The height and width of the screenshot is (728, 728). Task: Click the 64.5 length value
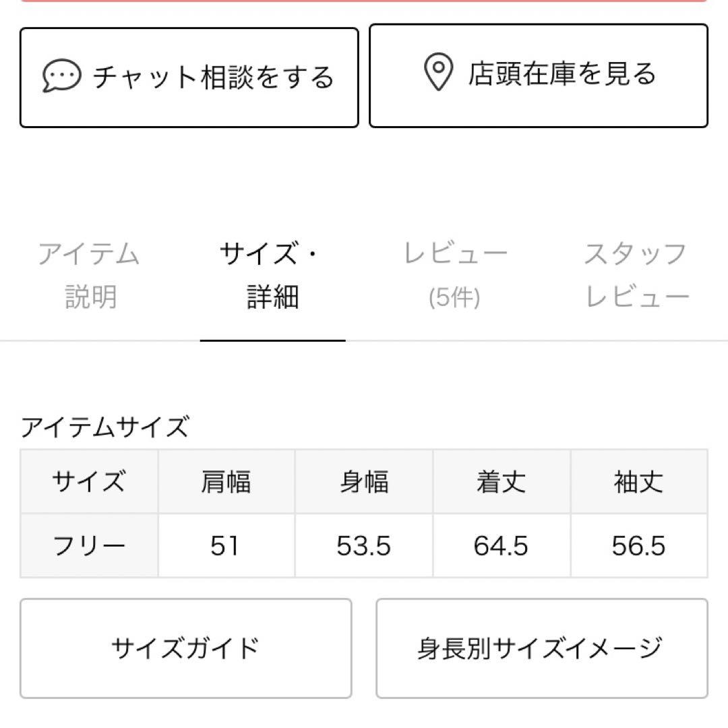point(501,545)
